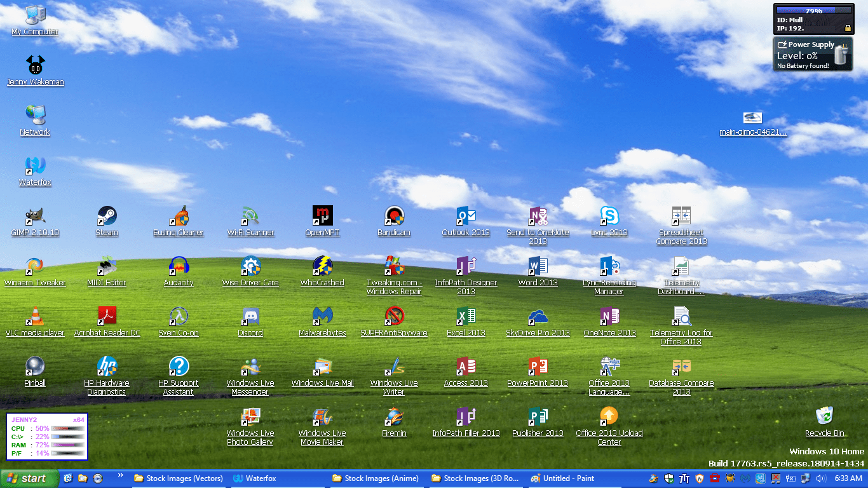This screenshot has height=488, width=868.
Task: Click the padlock on network gadget
Action: pyautogui.click(x=847, y=28)
